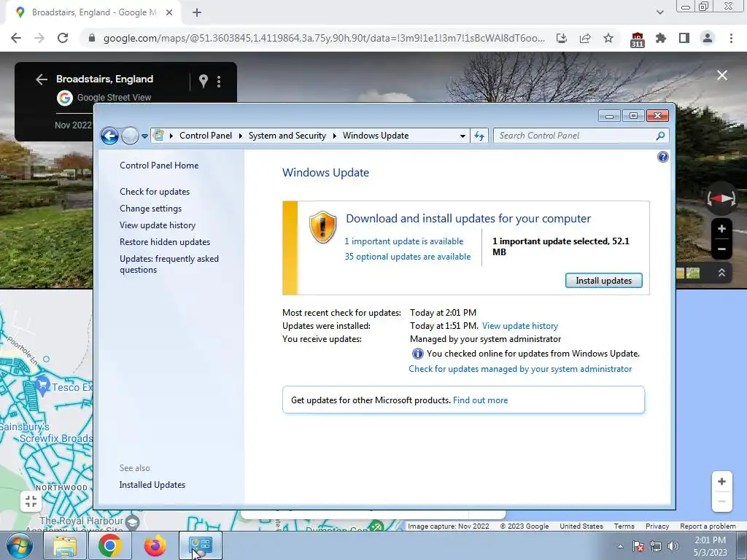Click the refresh button beside address bar

pyautogui.click(x=479, y=136)
